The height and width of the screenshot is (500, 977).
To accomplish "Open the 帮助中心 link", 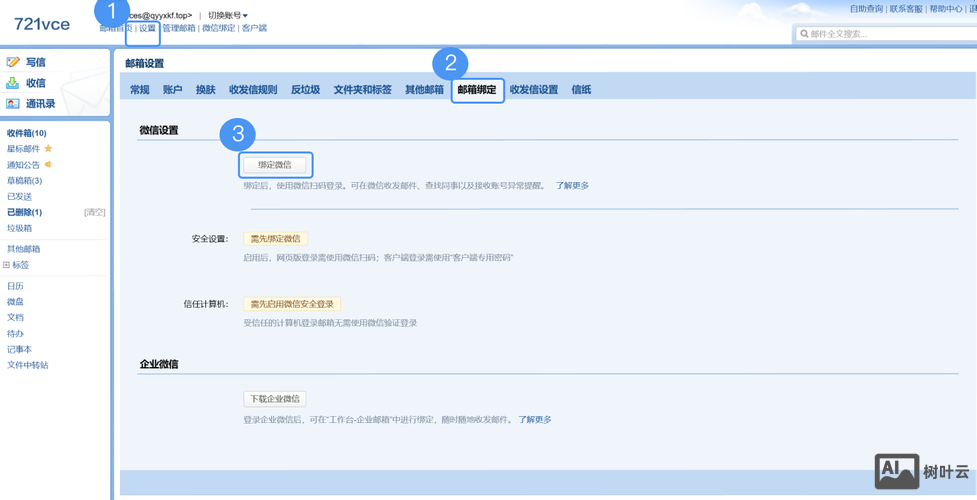I will pyautogui.click(x=946, y=9).
